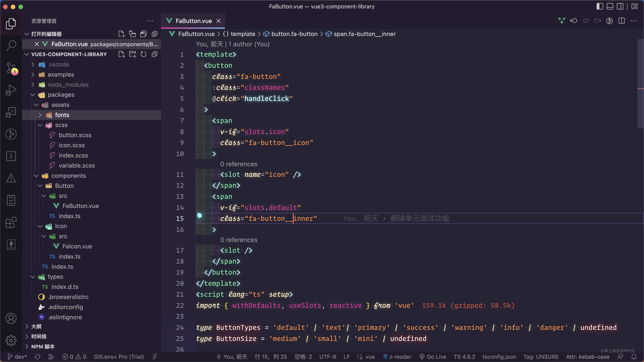Open notifications via the bell icon
644x362 pixels.
tap(634, 356)
